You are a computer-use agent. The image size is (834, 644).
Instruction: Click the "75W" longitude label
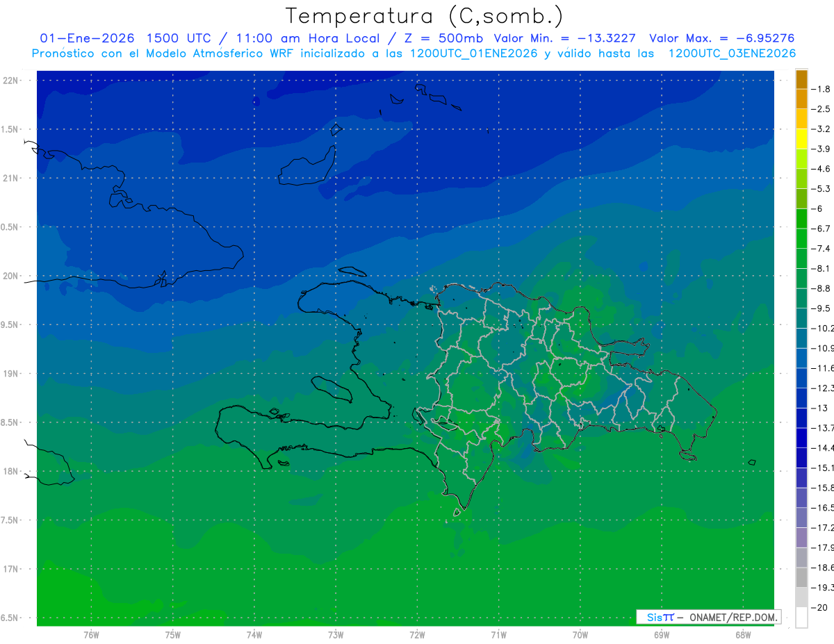click(x=172, y=635)
